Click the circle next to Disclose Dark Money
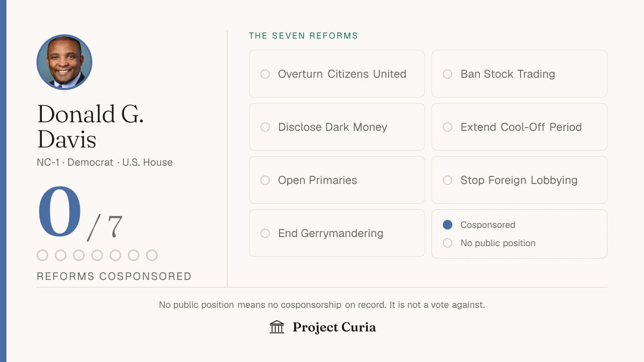Screen dimensions: 644x362 point(265,127)
